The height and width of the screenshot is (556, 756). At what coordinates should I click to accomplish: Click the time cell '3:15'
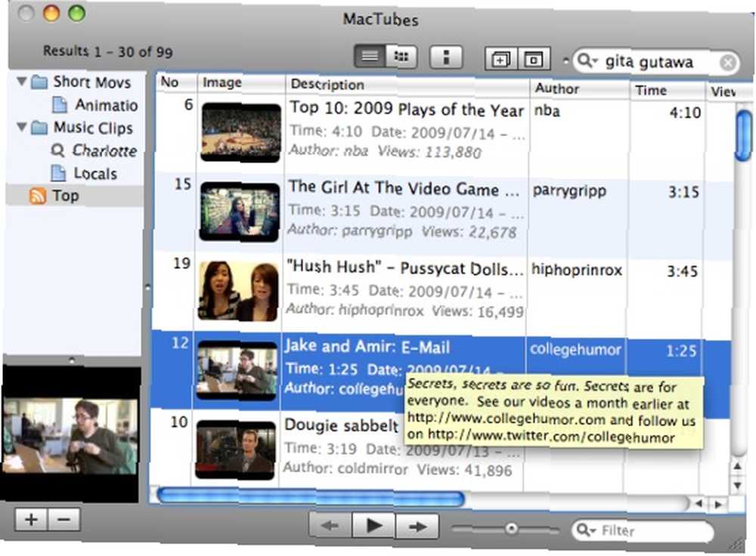pyautogui.click(x=683, y=192)
